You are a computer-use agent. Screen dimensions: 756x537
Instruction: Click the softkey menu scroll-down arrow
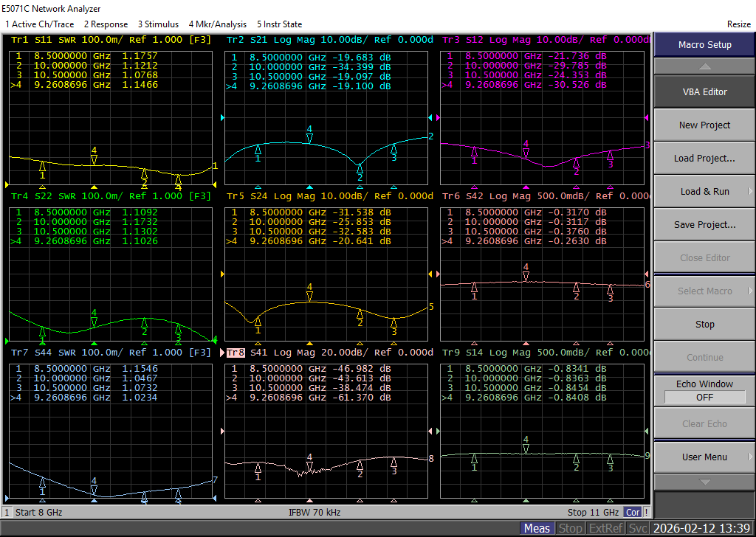(704, 482)
